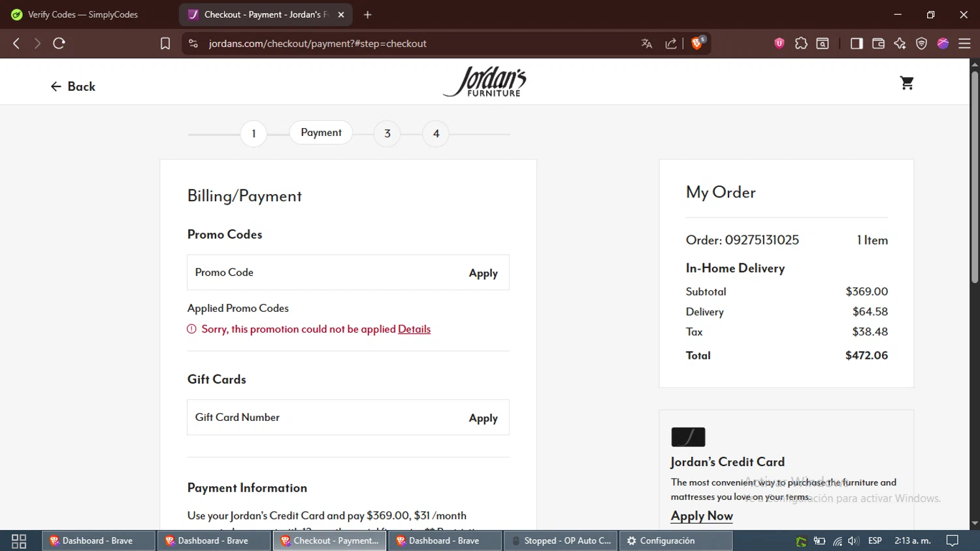Viewport: 980px width, 551px height.
Task: Click the taskbar volume icon
Action: tap(853, 541)
